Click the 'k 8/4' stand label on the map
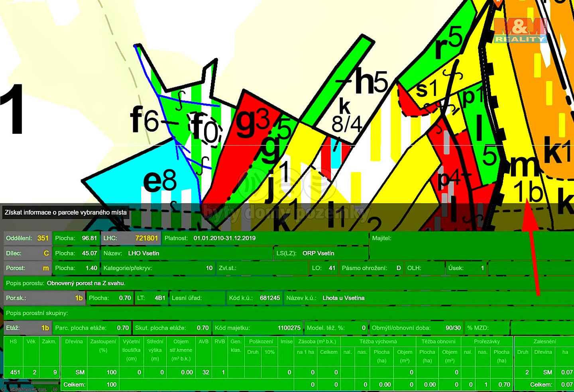574x392 pixels. 346,116
